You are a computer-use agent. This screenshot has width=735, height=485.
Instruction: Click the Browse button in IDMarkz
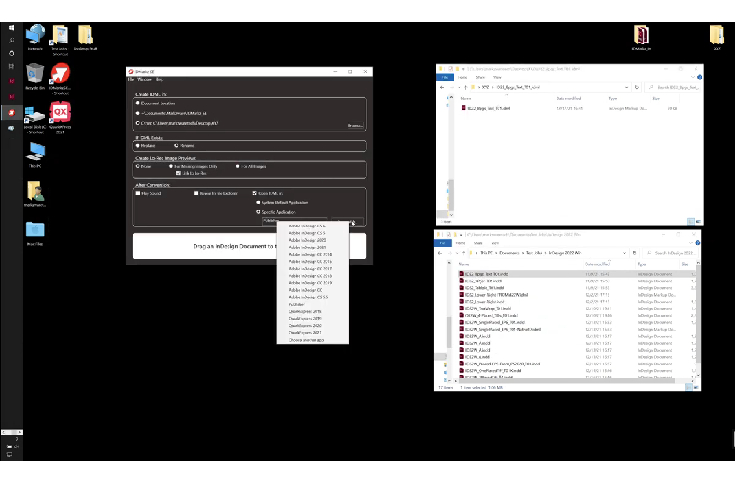(355, 126)
